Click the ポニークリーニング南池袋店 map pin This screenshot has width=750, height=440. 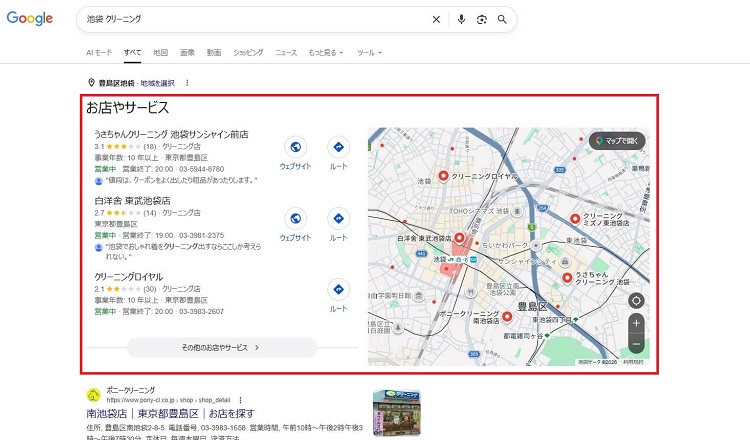[x=507, y=316]
